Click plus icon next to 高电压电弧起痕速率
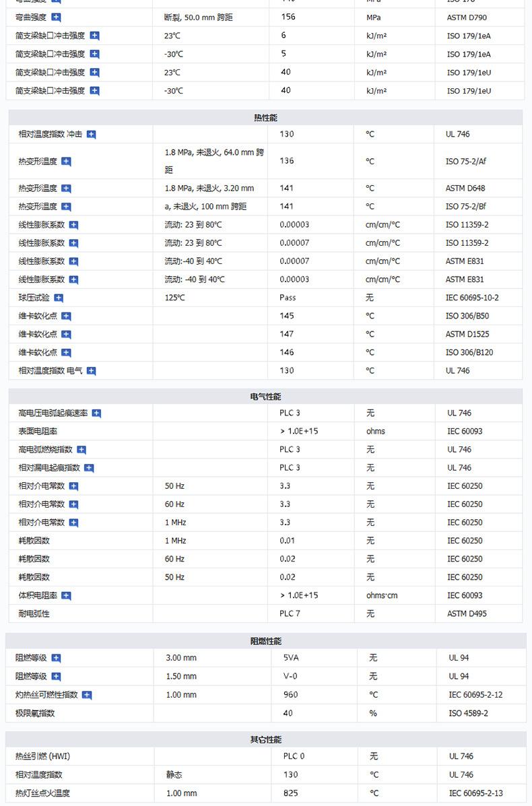Viewport: 532px width, 806px height. (96, 413)
